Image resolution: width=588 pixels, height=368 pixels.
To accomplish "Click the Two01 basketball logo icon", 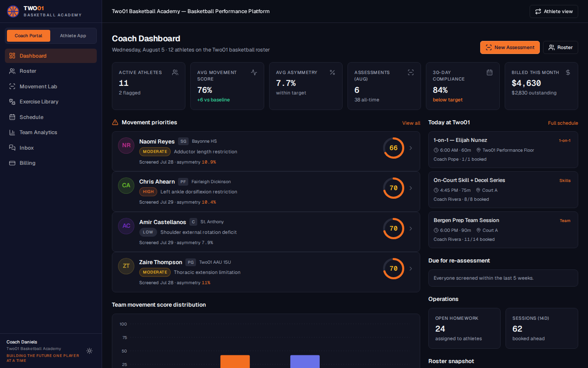I will click(x=13, y=11).
